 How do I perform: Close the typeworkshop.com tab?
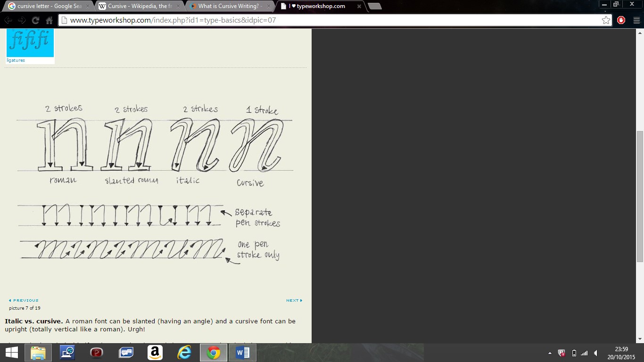pyautogui.click(x=359, y=7)
